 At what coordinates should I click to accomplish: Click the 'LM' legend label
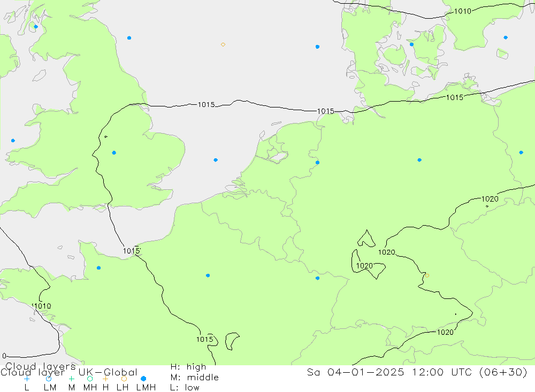50,388
